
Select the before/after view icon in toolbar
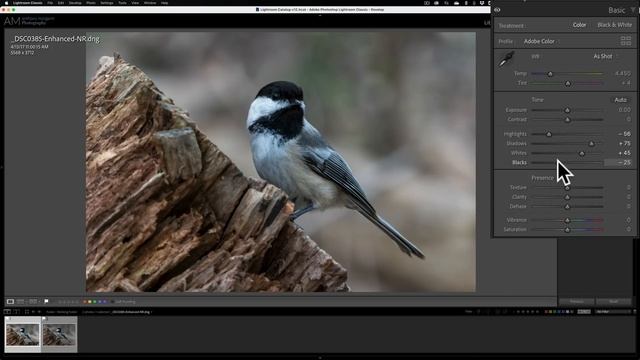33,302
